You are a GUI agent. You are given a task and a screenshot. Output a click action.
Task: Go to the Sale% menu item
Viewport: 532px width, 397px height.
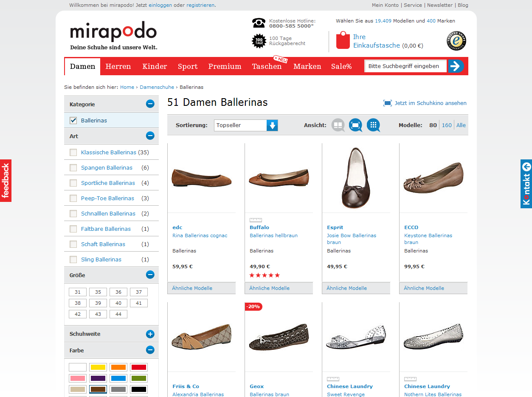pos(341,66)
